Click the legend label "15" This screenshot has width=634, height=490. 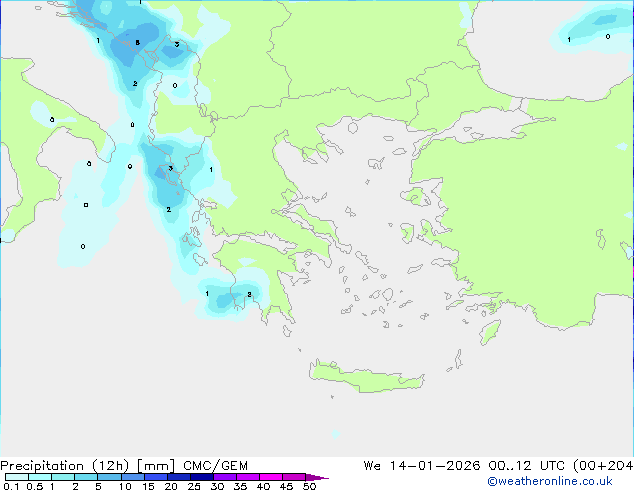[148, 486]
